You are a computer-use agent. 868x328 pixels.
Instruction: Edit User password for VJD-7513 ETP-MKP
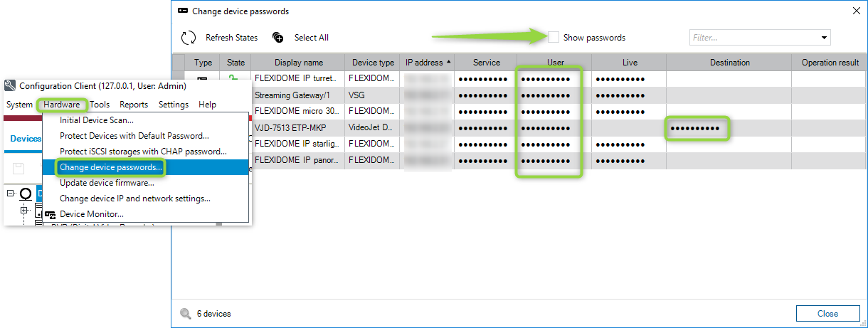pyautogui.click(x=556, y=128)
